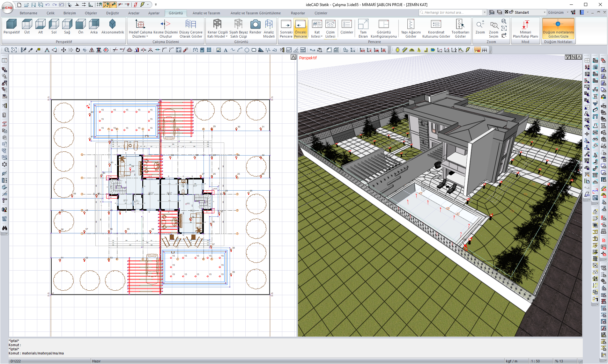Open the Standart style dropdown
The image size is (608, 364).
pyautogui.click(x=544, y=12)
